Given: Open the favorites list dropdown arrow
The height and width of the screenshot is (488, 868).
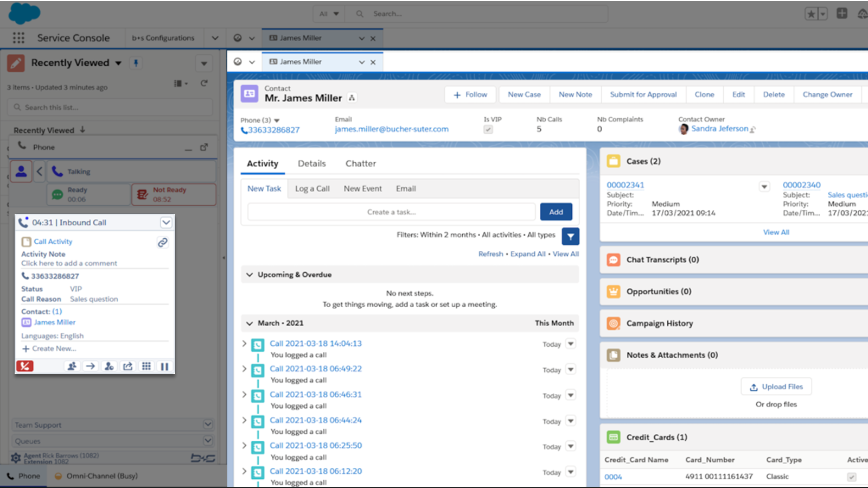Looking at the screenshot, I should pyautogui.click(x=823, y=14).
